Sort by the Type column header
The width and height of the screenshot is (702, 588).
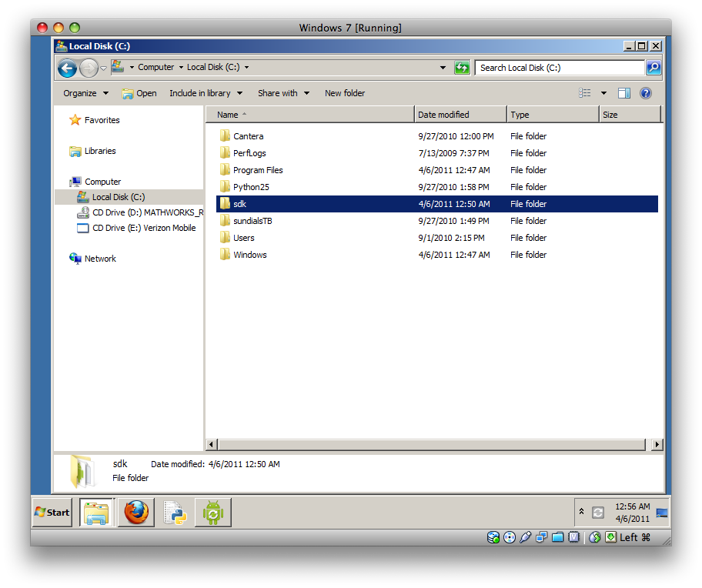click(553, 115)
